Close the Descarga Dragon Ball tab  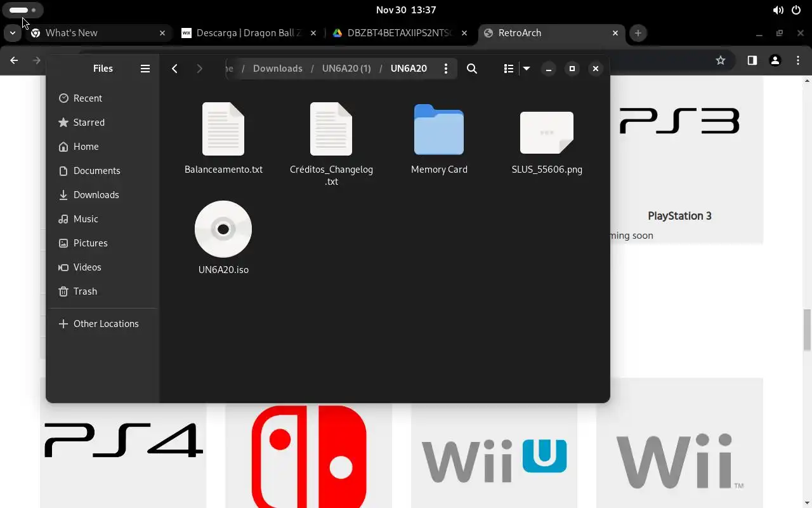pos(313,33)
